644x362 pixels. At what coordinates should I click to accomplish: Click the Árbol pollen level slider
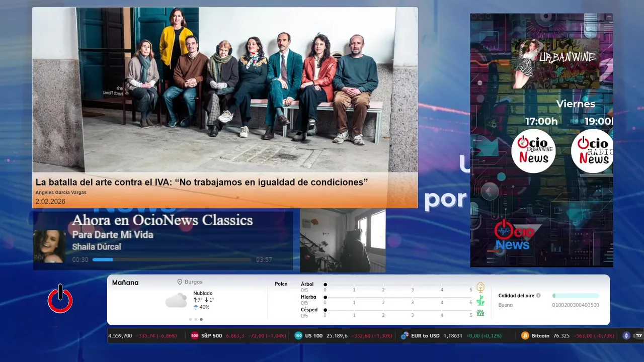(398, 285)
